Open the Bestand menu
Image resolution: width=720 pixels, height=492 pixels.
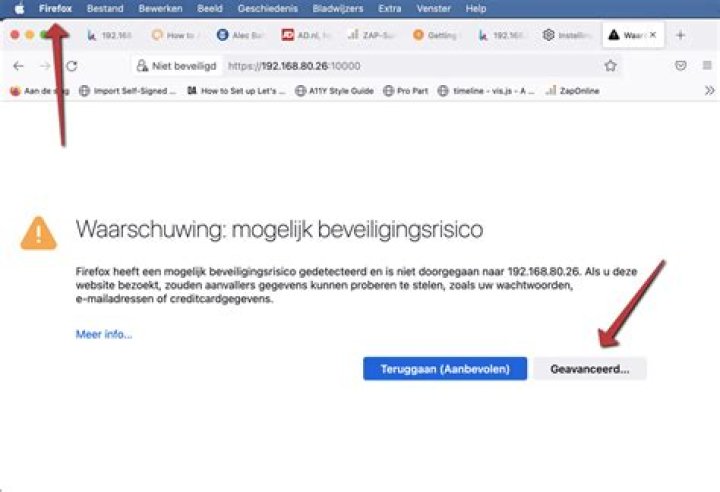pyautogui.click(x=105, y=8)
